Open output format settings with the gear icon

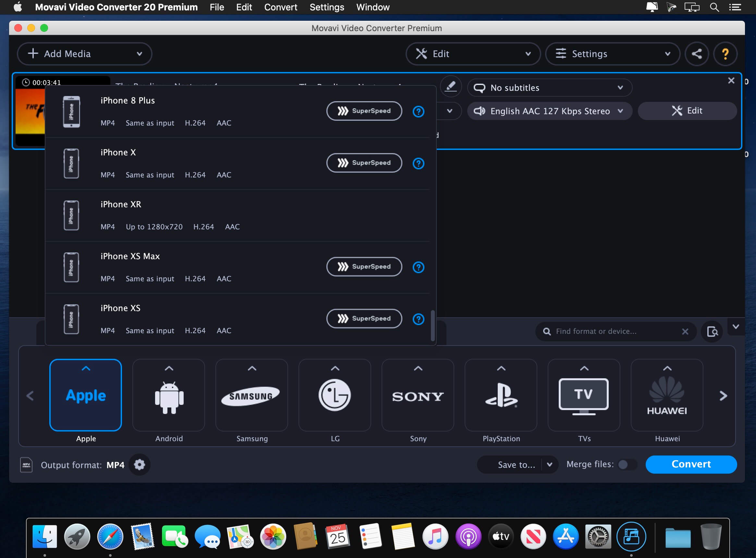(x=140, y=465)
